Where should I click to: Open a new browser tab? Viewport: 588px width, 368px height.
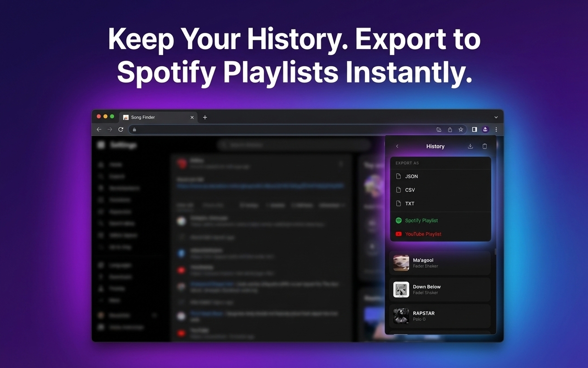coord(205,117)
